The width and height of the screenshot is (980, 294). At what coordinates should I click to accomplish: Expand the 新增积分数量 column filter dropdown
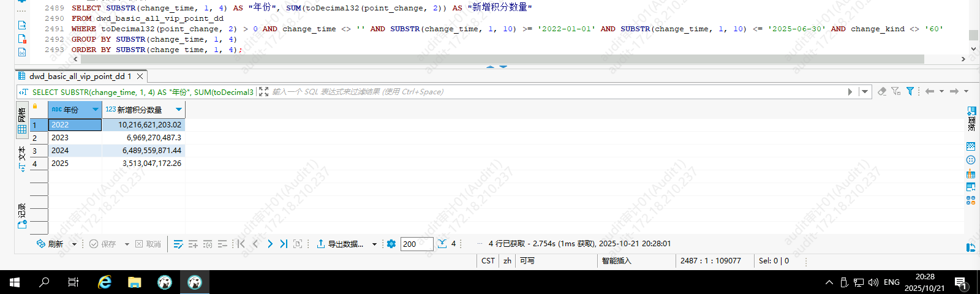click(179, 110)
